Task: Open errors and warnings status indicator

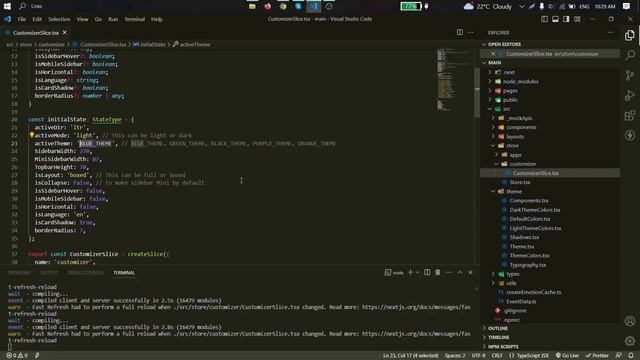Action: click(x=17, y=356)
